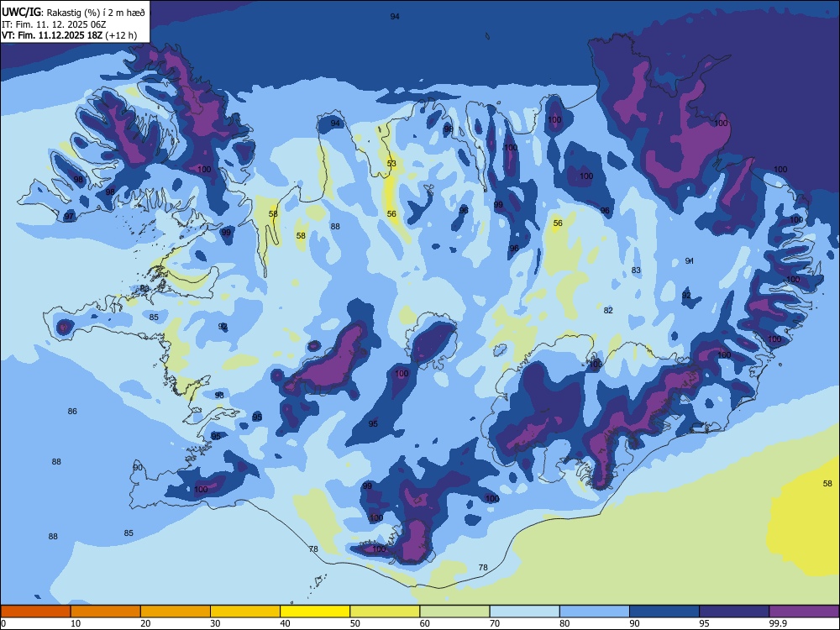
Task: Click the '30' legend scale label
Action: click(x=215, y=623)
